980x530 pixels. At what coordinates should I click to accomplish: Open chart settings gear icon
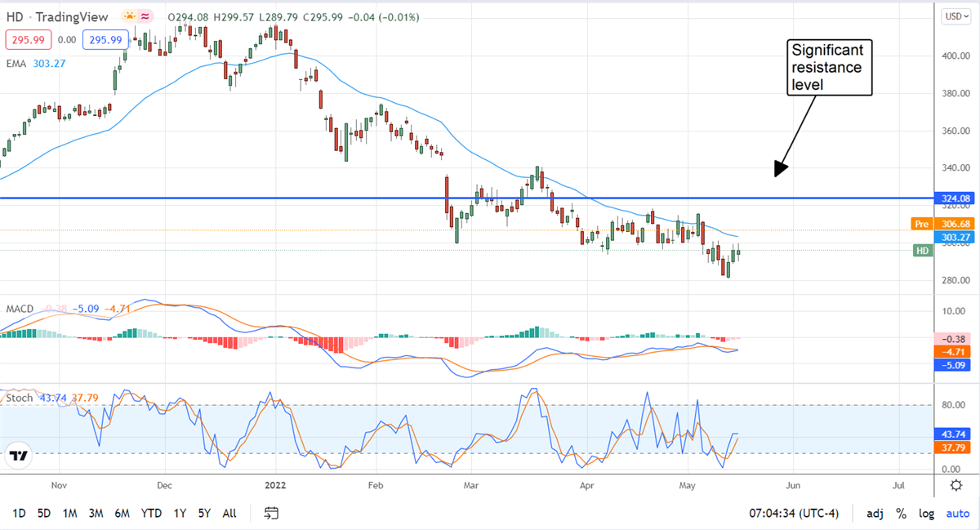(x=956, y=485)
